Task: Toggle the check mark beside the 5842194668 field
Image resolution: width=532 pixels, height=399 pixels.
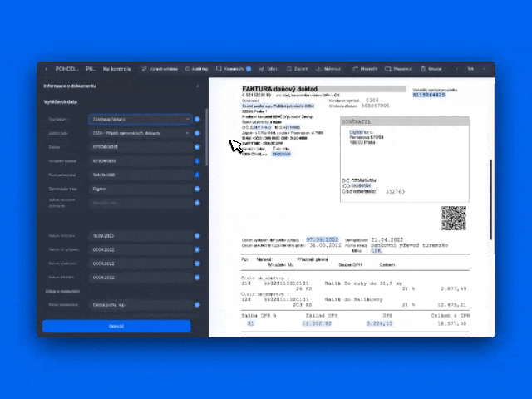Action: click(197, 175)
